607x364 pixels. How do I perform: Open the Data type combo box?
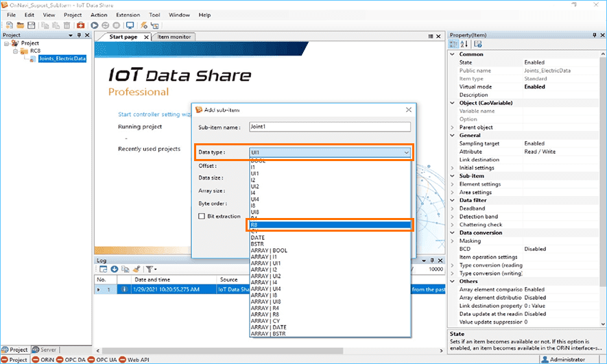pyautogui.click(x=330, y=152)
